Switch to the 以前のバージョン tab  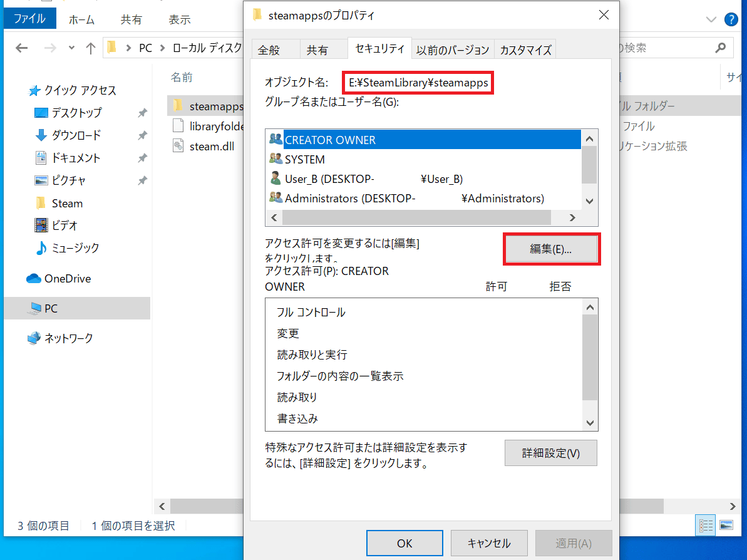pyautogui.click(x=453, y=49)
